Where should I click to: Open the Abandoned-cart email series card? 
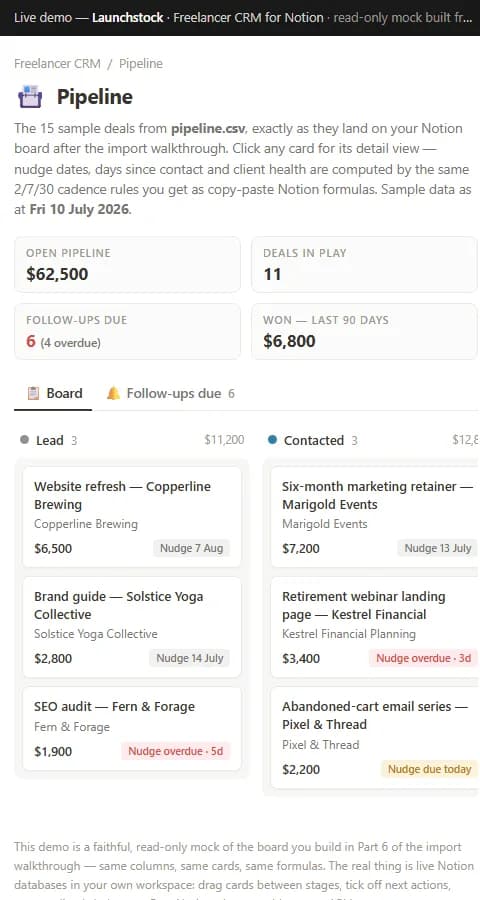(x=375, y=737)
